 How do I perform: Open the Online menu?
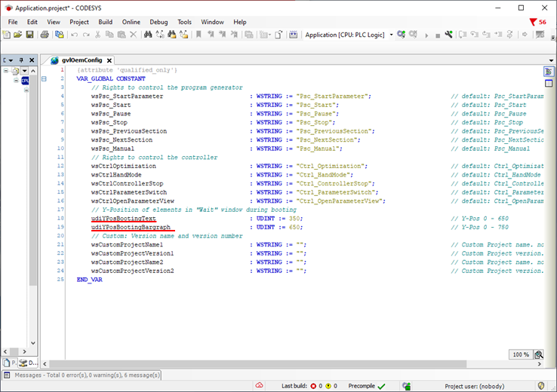(131, 22)
